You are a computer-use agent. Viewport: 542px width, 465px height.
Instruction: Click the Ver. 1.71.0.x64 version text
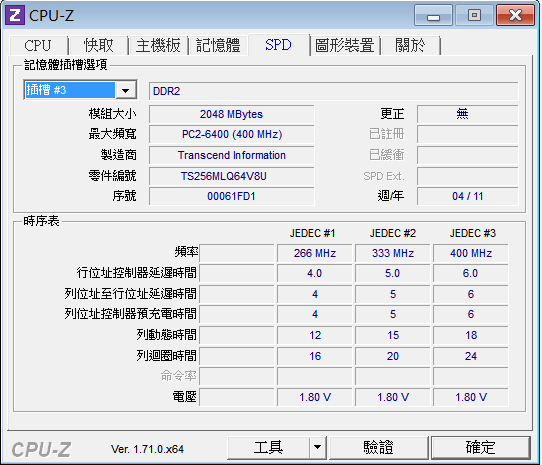147,449
